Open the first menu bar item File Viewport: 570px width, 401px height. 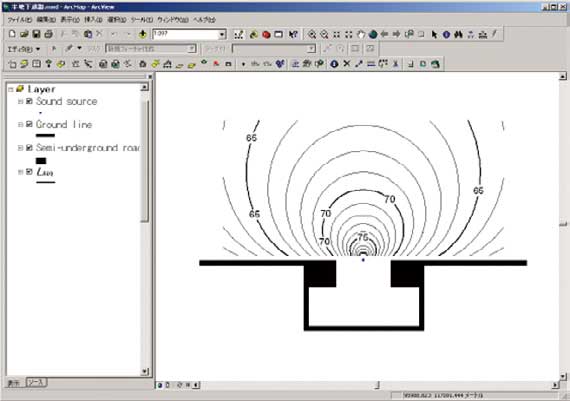20,20
